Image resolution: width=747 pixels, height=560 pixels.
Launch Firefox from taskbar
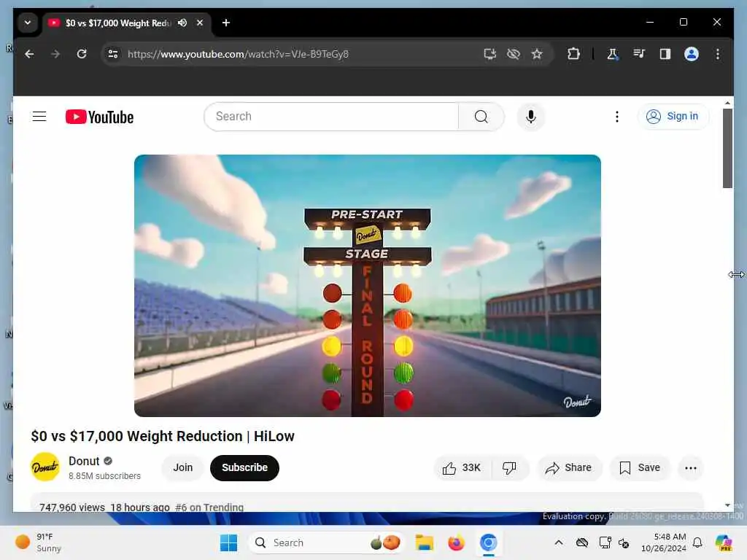[x=456, y=542]
